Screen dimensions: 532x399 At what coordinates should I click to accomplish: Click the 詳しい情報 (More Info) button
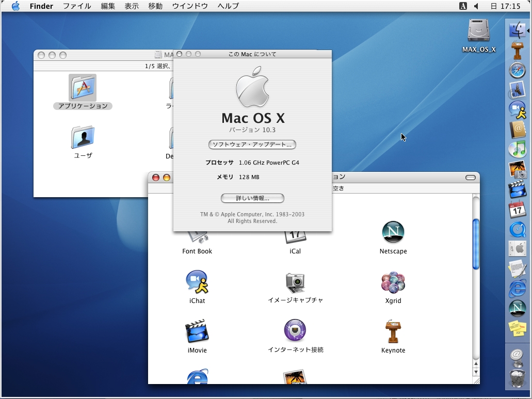pyautogui.click(x=252, y=198)
